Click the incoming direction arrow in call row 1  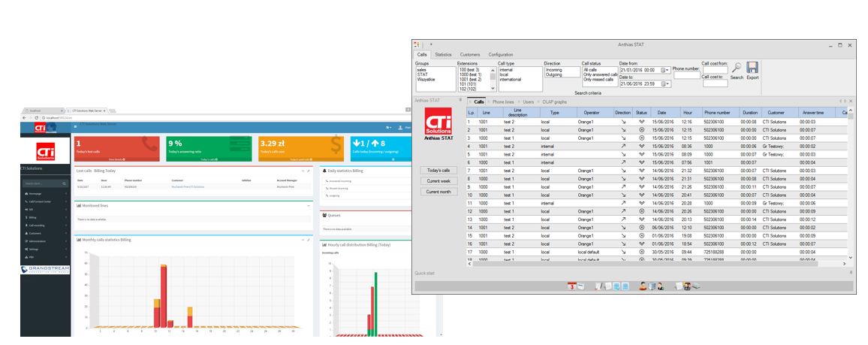pos(622,122)
